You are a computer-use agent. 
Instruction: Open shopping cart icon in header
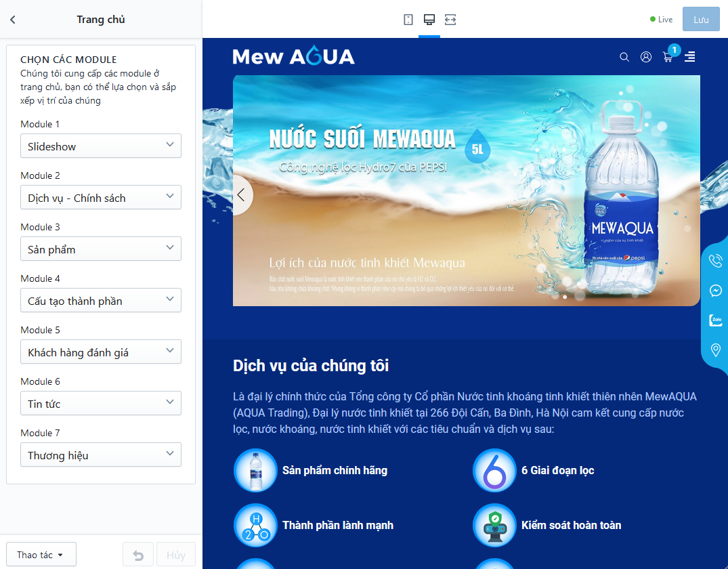point(668,58)
